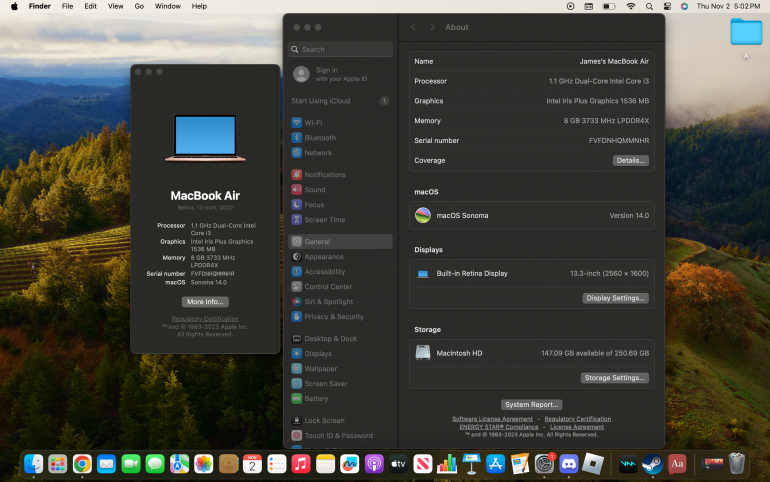Image resolution: width=770 pixels, height=482 pixels.
Task: Open the Window menu
Action: click(x=168, y=6)
